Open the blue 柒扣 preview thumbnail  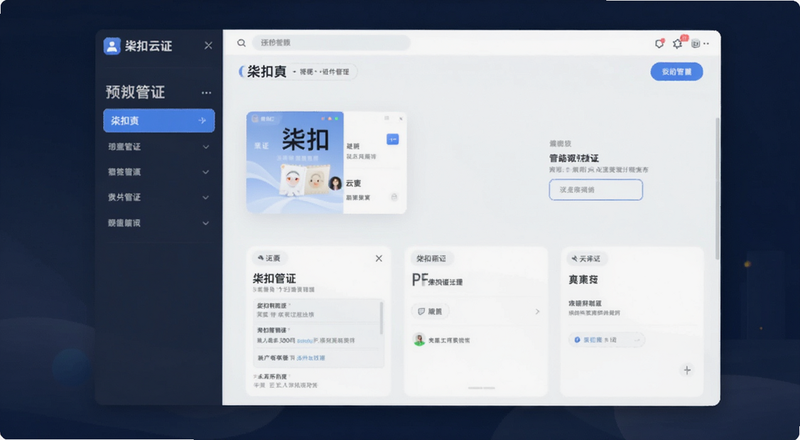295,162
